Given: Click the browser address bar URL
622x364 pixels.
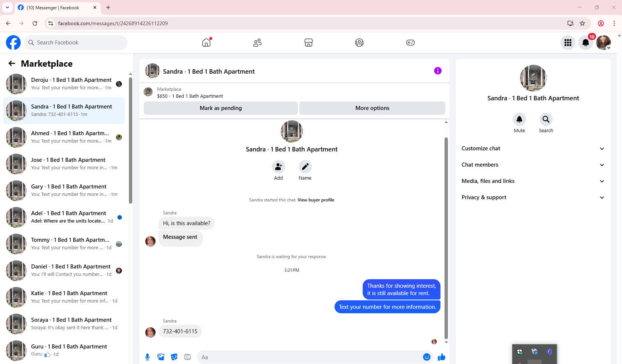Looking at the screenshot, I should click(x=113, y=23).
